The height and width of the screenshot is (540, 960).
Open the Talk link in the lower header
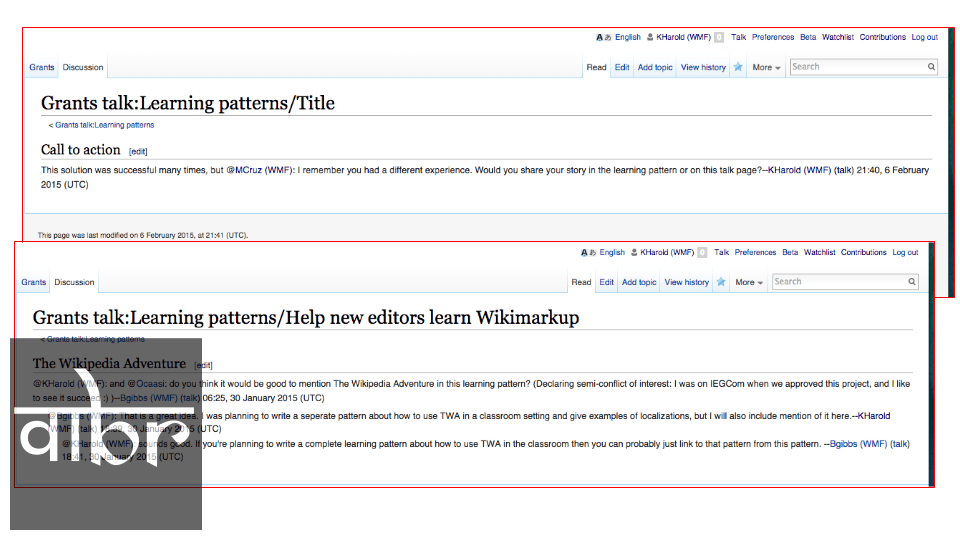coord(721,252)
